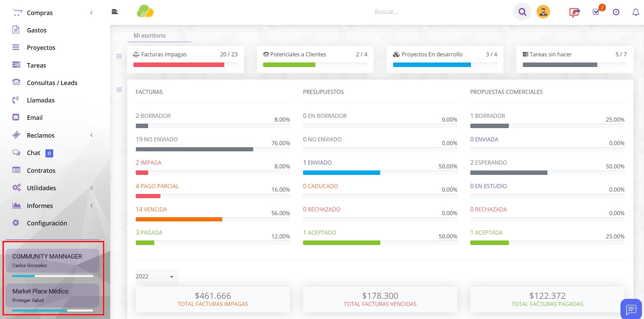
Task: Click the Buscar search input field
Action: coord(386,12)
